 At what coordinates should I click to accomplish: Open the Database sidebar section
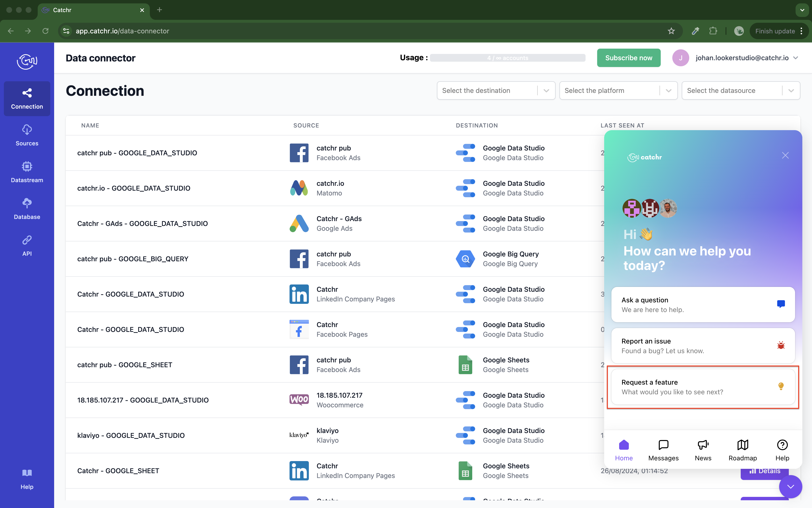[27, 209]
